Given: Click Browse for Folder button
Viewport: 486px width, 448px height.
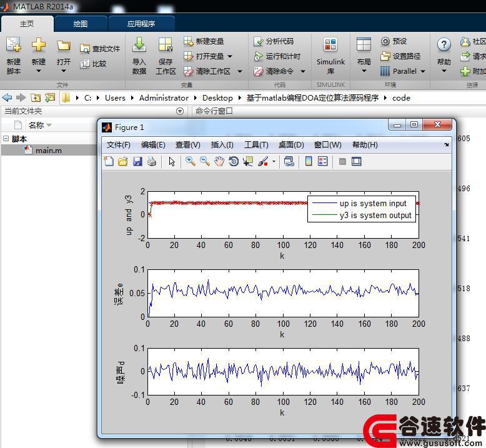Looking at the screenshot, I should pyautogui.click(x=50, y=97).
